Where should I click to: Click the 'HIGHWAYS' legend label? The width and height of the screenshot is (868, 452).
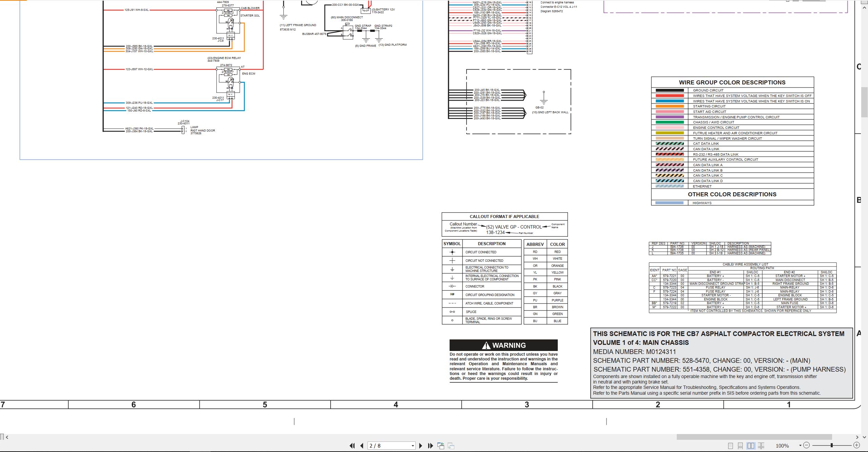pyautogui.click(x=702, y=203)
